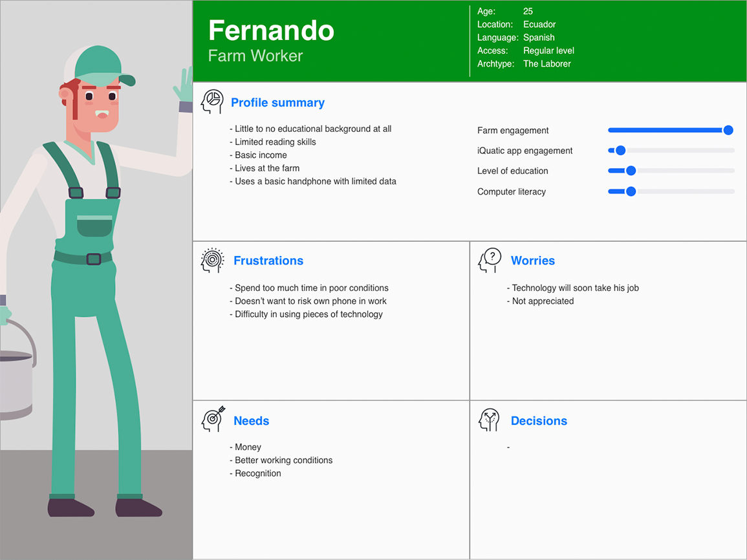Click the Level of education slider knob
The image size is (747, 560).
[631, 171]
